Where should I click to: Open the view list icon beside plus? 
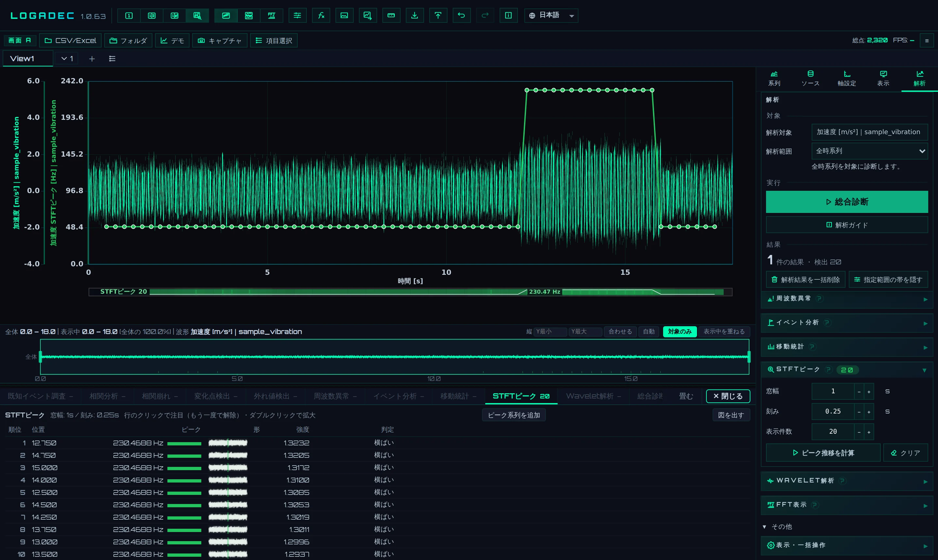point(112,59)
